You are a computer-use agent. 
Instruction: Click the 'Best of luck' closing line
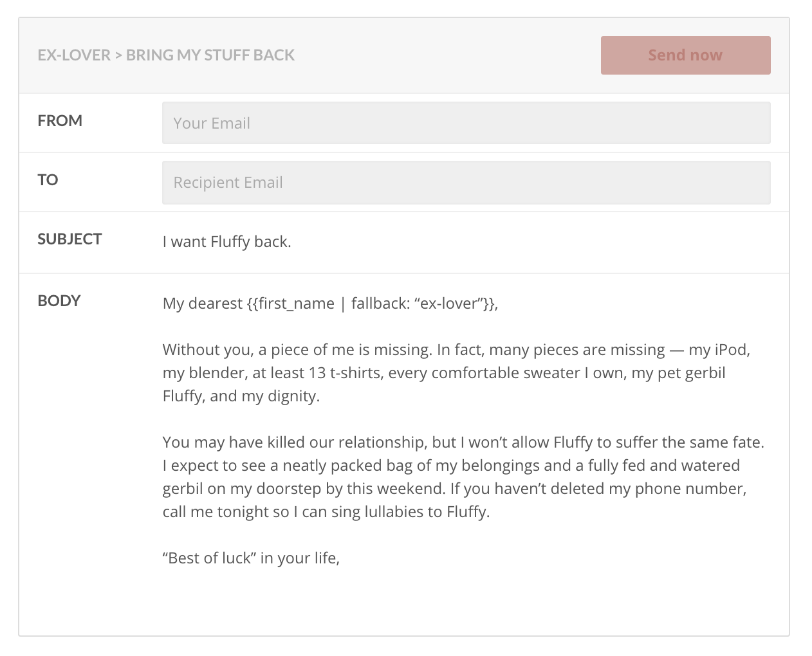point(251,558)
